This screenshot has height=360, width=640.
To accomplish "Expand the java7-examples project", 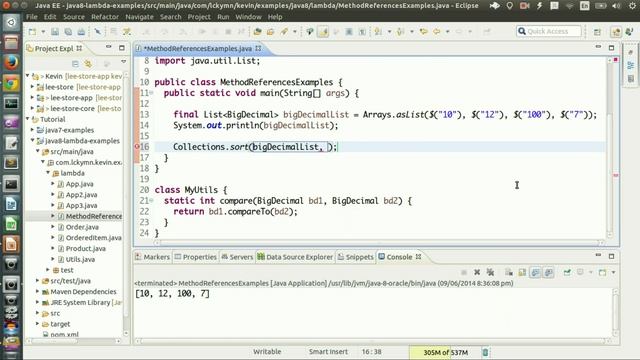I will coord(33,130).
